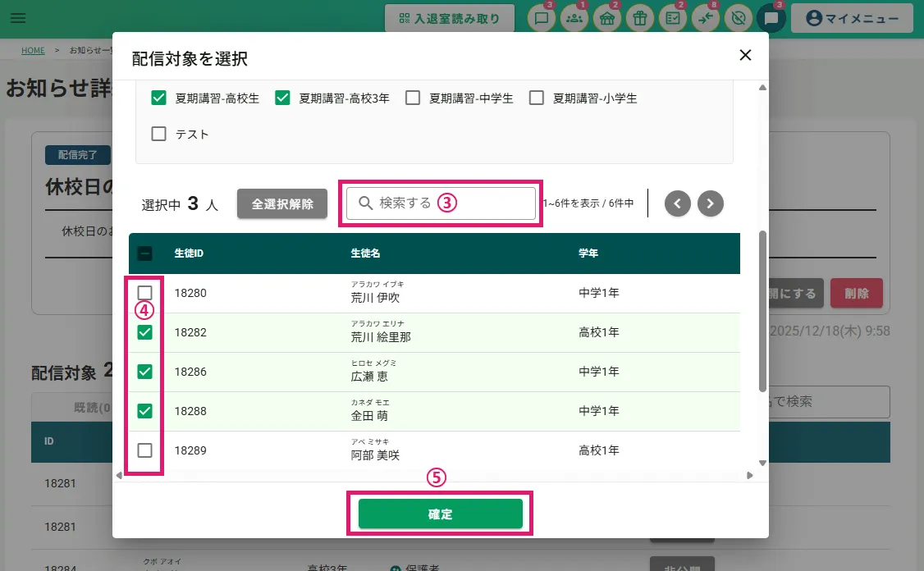The image size is (924, 571).
Task: Open the checklist icon with badge 2
Action: (x=673, y=19)
